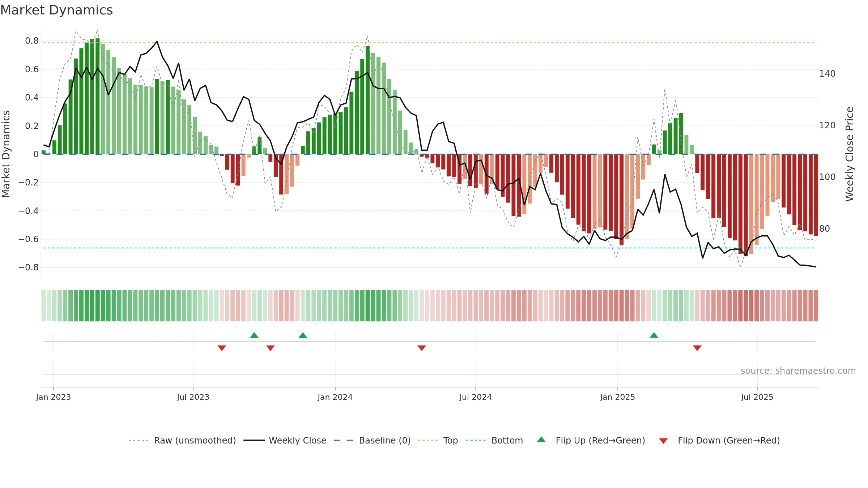Screen dimensions: 868x488
Task: Toggle the Weekly Close legend entry
Action: coord(285,440)
